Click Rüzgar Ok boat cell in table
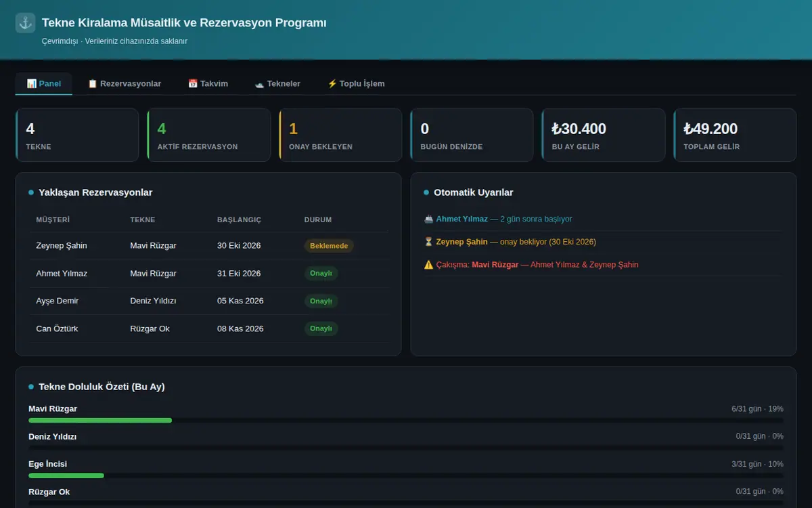 [150, 329]
